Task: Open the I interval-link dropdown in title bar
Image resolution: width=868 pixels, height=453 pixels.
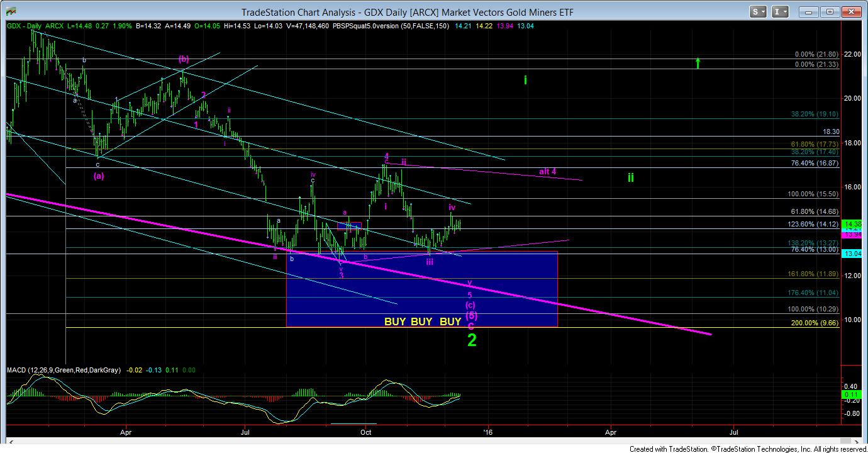Action: coord(781,11)
